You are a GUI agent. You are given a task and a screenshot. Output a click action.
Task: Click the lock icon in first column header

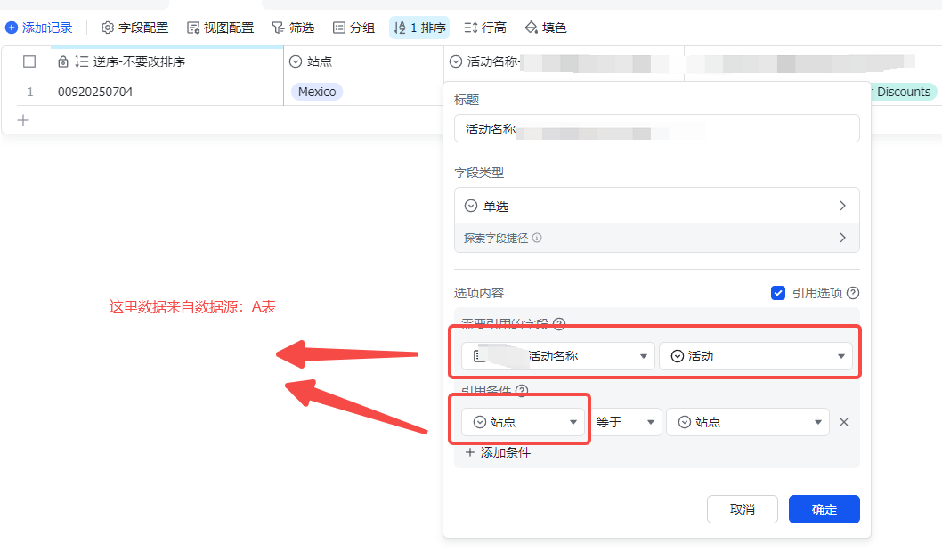coord(63,61)
